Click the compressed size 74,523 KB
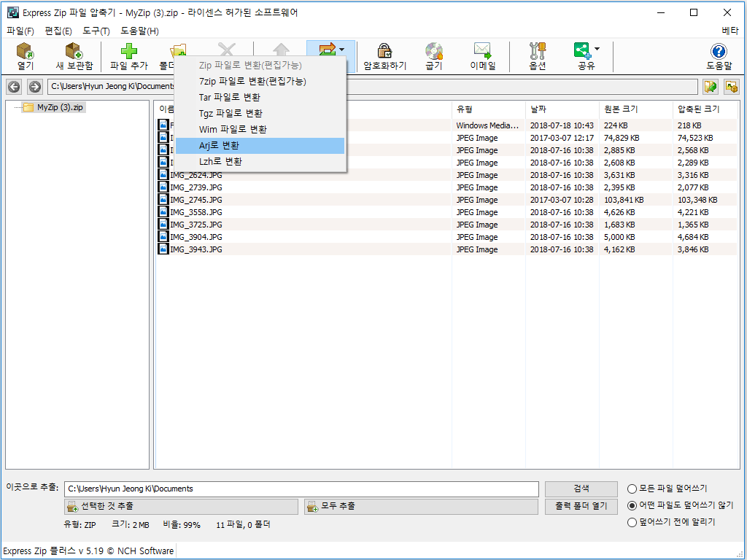747x560 pixels. click(x=695, y=138)
